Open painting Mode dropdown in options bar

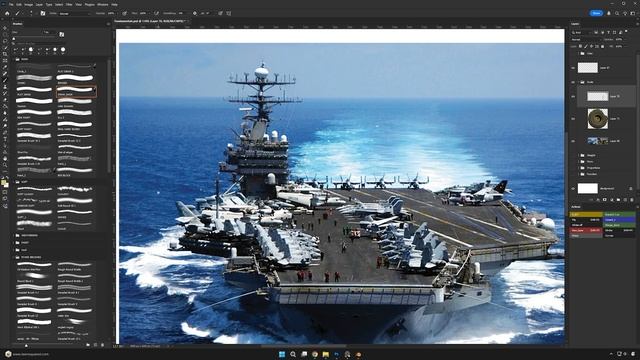coord(75,13)
